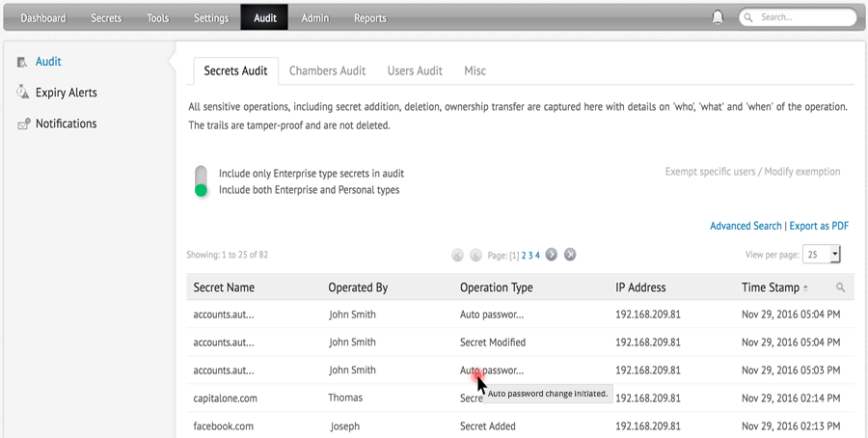This screenshot has height=438, width=868.
Task: Toggle the Enterprise/Personal audit switch
Action: tap(201, 181)
